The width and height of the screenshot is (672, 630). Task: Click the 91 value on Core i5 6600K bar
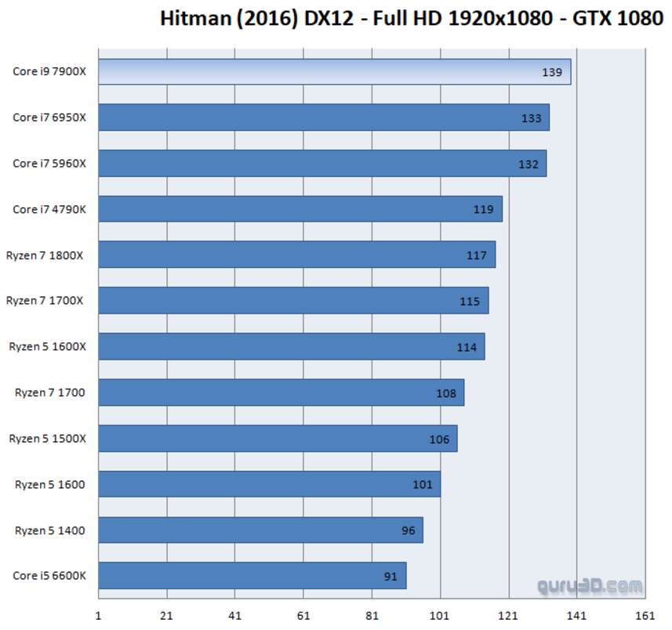(390, 576)
